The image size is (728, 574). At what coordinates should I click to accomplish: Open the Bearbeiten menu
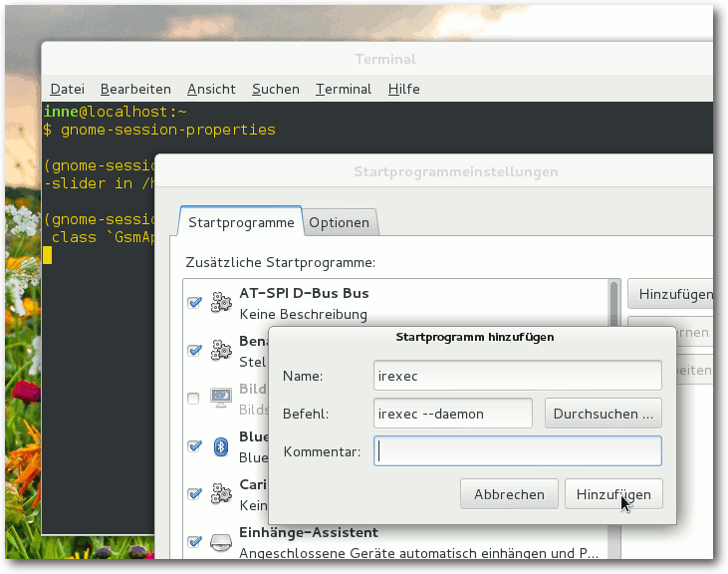(135, 89)
